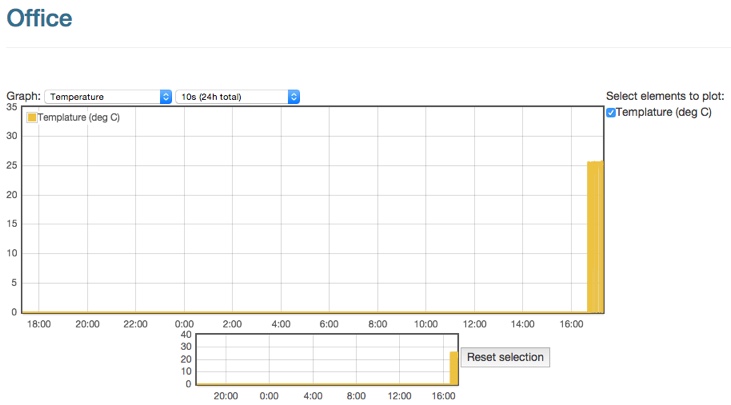Open the Temperature graph type dropdown
The width and height of the screenshot is (731, 405).
tap(109, 97)
